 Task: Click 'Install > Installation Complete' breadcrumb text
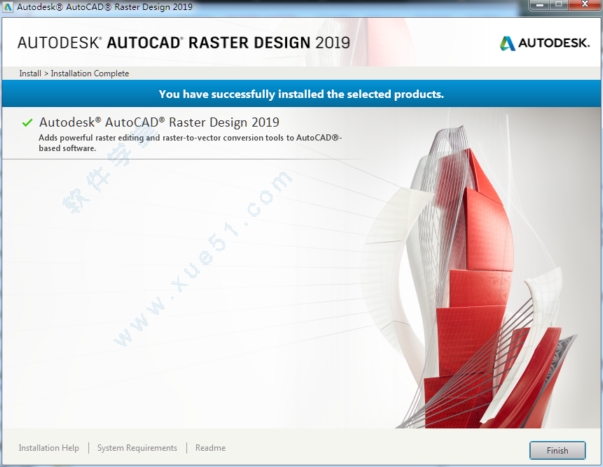coord(74,73)
